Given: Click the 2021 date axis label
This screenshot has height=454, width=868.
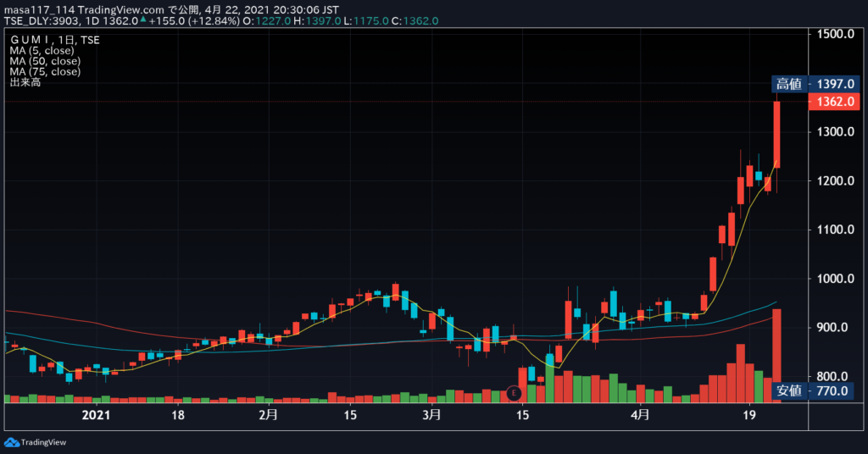Looking at the screenshot, I should (96, 415).
